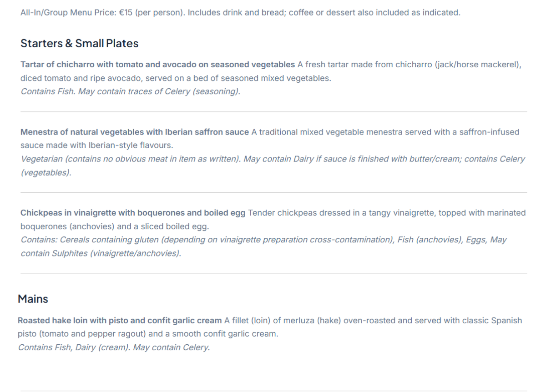Click the Chickpeas in vinaigrette dish title

point(133,213)
